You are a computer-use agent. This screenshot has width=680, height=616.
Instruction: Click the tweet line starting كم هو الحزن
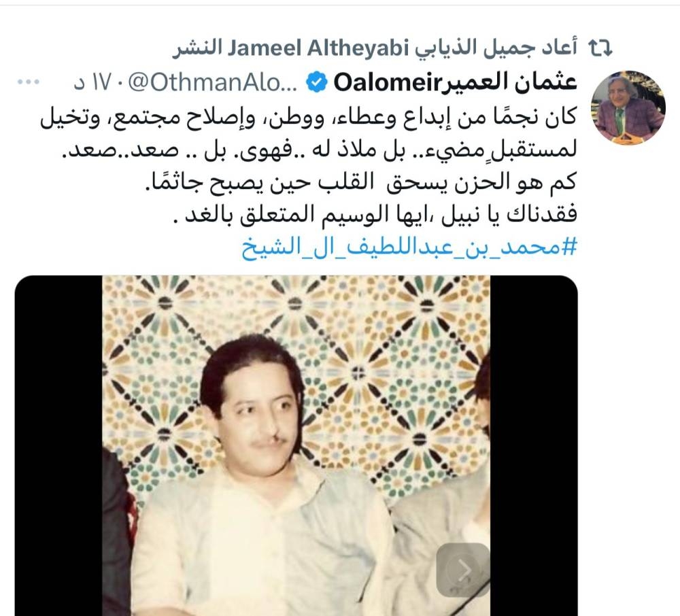point(361,182)
